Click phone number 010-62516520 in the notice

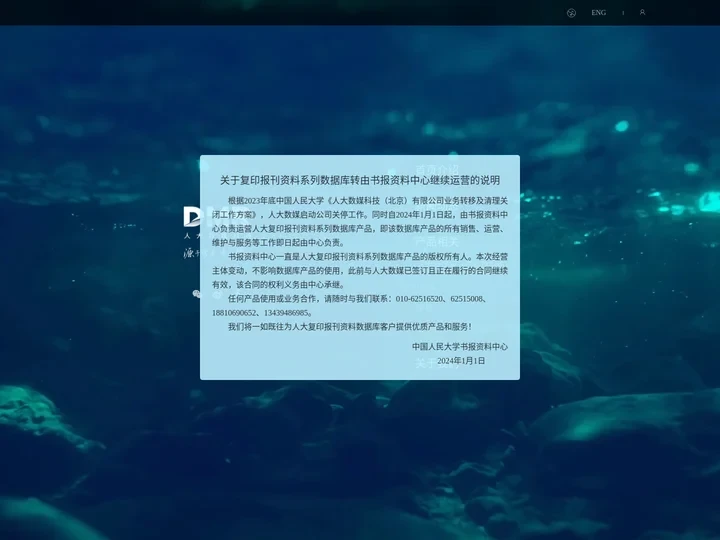(419, 299)
